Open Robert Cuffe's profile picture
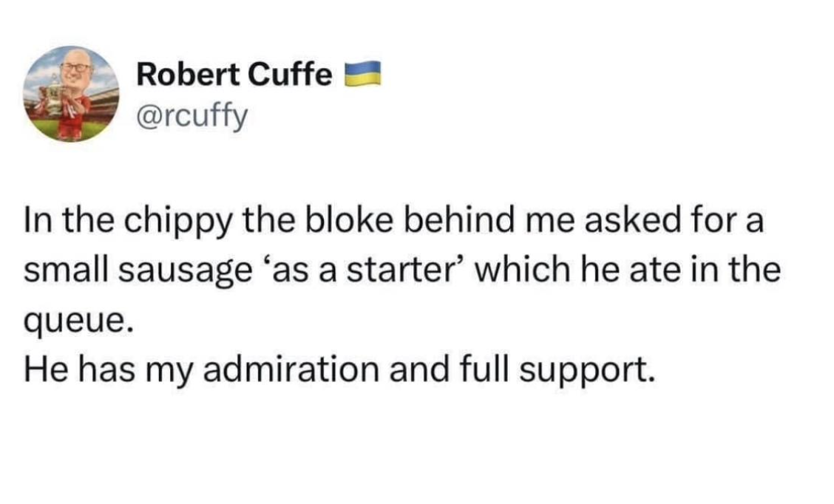Image resolution: width=834 pixels, height=504 pixels. click(x=71, y=94)
